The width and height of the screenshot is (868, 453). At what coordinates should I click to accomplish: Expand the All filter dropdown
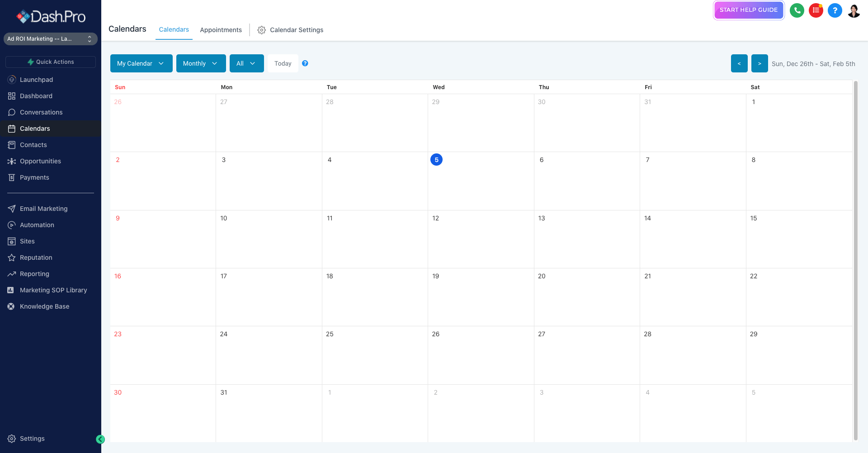click(x=246, y=63)
